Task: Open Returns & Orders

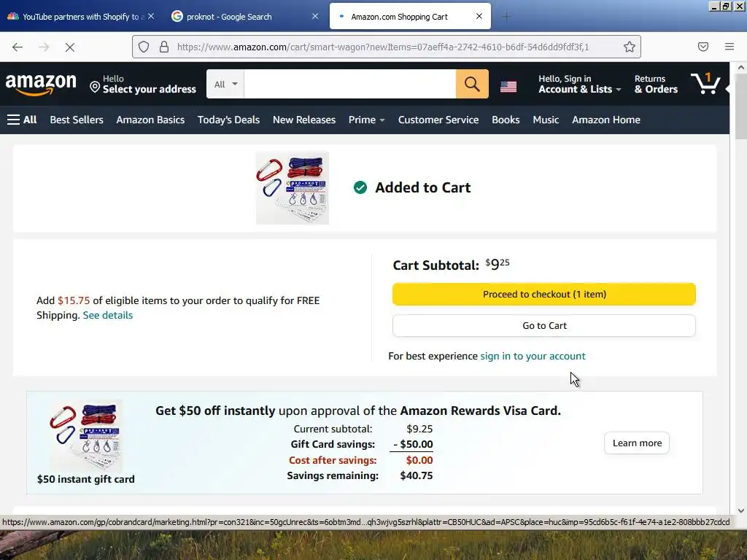Action: [656, 85]
